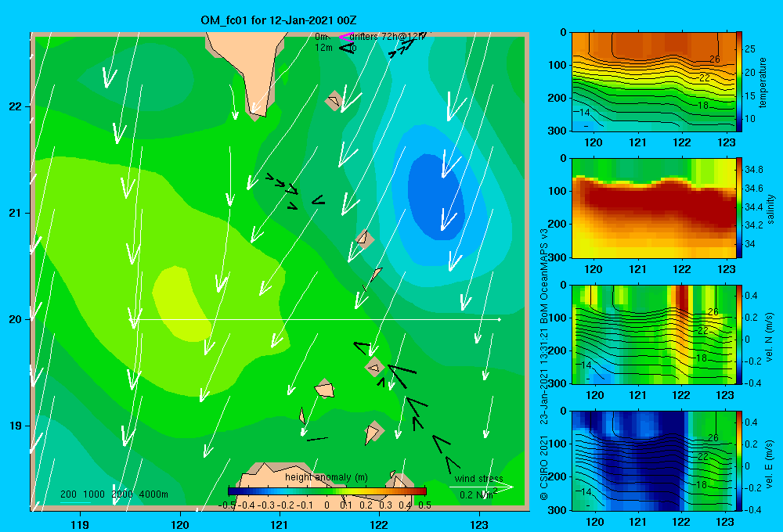This screenshot has width=783, height=532.
Task: Click the black 12m drifter arrow legend icon
Action: click(x=346, y=48)
